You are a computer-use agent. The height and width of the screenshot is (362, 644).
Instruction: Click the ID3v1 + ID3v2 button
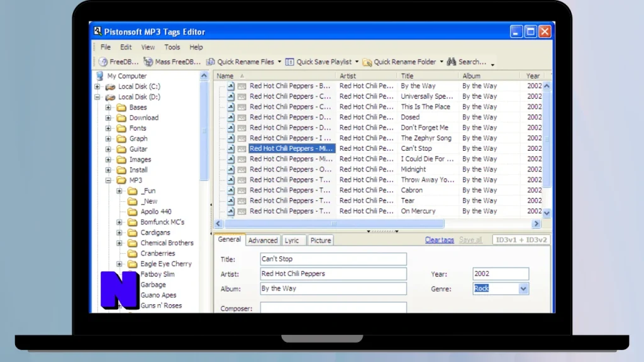(521, 239)
